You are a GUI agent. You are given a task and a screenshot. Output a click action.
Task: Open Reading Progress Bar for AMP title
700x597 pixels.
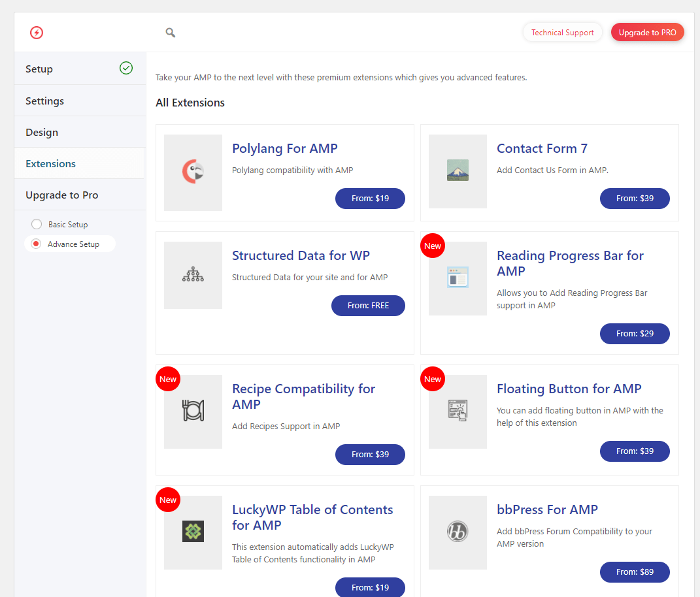(570, 263)
